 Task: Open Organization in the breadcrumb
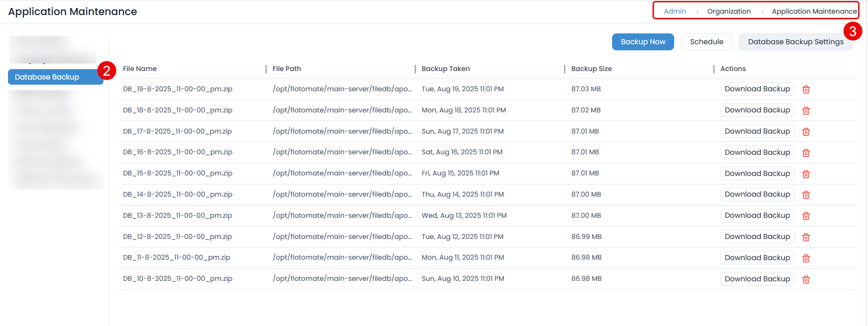point(729,11)
